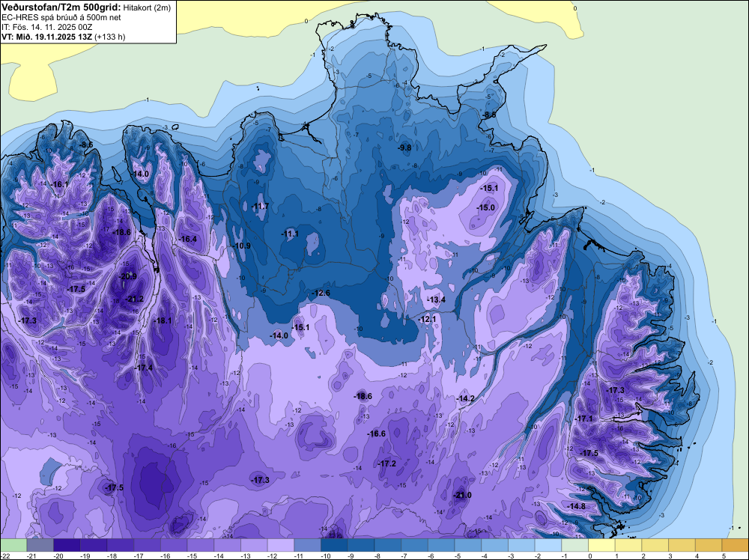Image resolution: width=749 pixels, height=560 pixels.
Task: Click the -11.7 temperature value
Action: pos(260,206)
